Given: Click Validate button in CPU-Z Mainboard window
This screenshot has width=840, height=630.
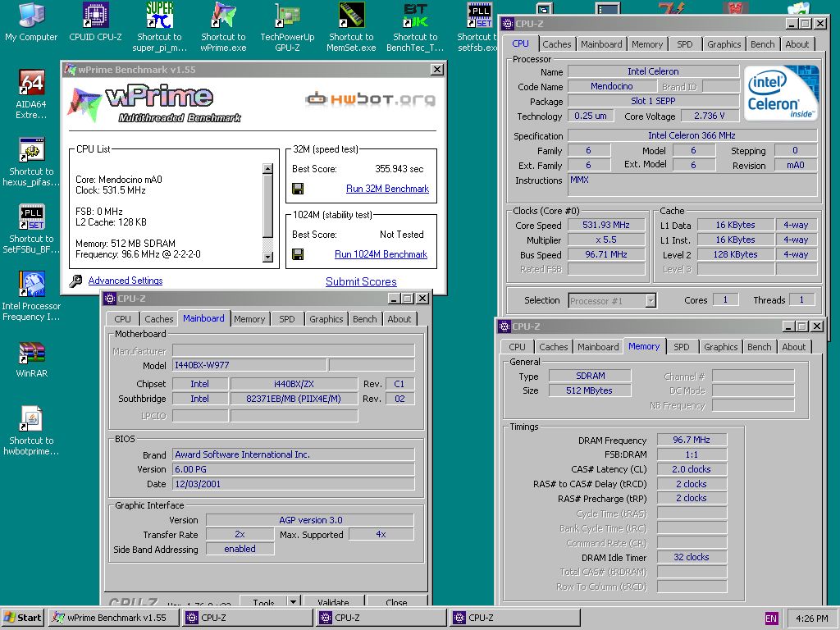Looking at the screenshot, I should point(333,601).
